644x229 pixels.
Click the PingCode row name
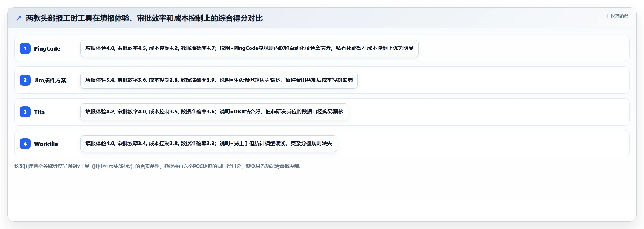tap(47, 48)
